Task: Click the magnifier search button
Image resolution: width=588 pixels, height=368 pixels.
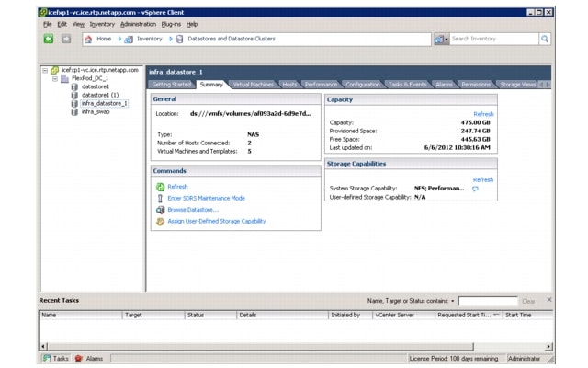Action: [545, 39]
